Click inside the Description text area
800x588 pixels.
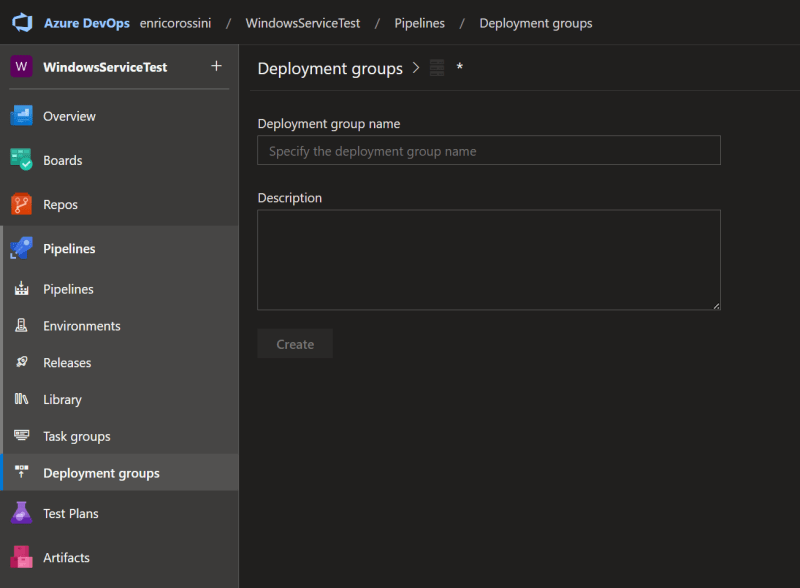[x=489, y=259]
